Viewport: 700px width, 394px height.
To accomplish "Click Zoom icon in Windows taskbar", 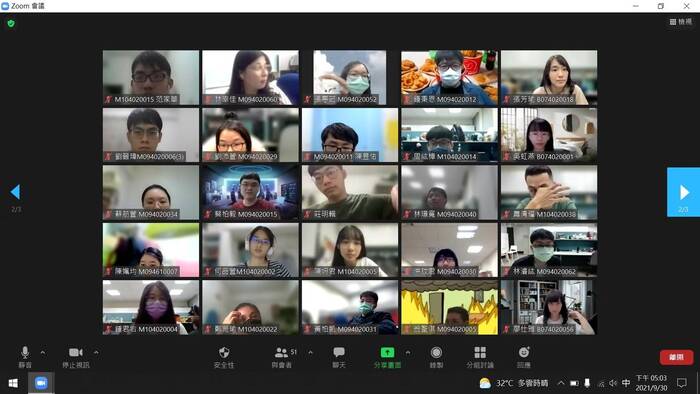I will (41, 383).
